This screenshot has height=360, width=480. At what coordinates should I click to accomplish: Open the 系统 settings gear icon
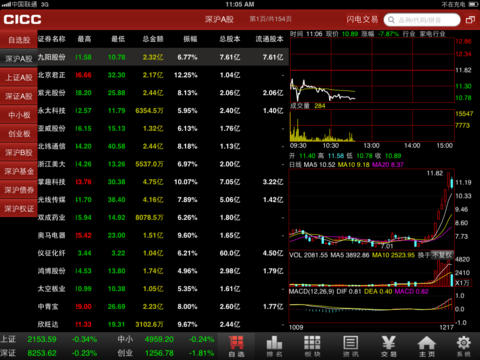(x=464, y=346)
